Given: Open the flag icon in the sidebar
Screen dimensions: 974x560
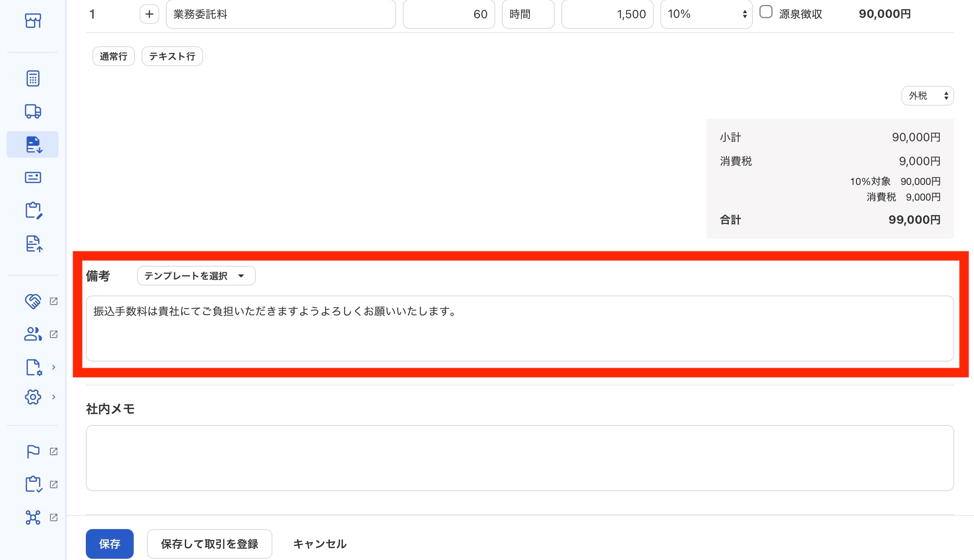Looking at the screenshot, I should tap(33, 451).
